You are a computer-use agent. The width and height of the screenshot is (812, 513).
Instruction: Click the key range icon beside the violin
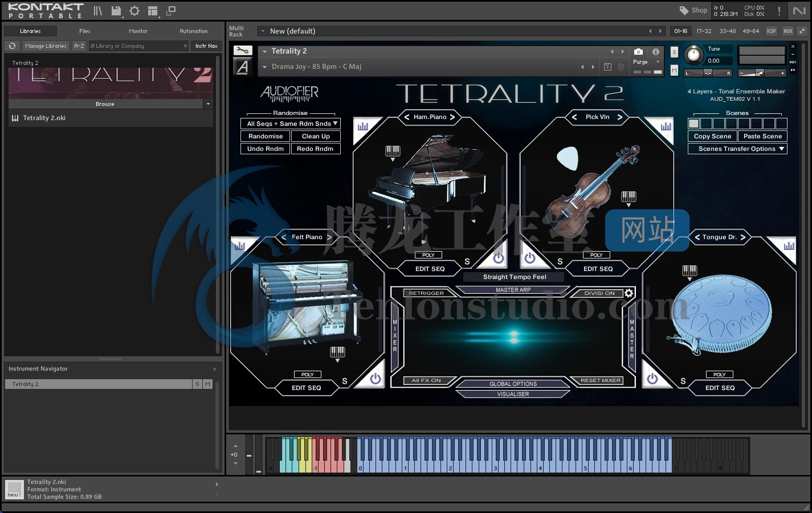629,198
